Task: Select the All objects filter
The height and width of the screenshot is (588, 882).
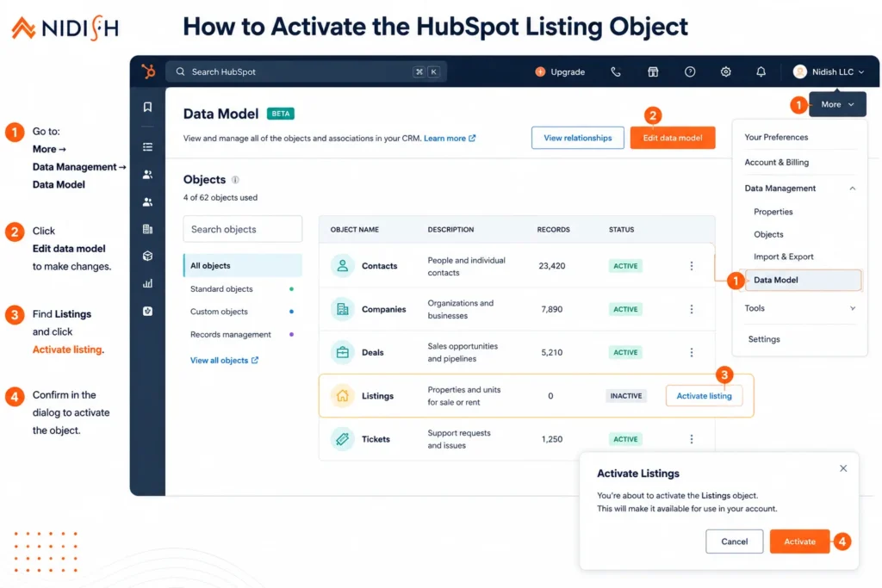Action: click(242, 265)
